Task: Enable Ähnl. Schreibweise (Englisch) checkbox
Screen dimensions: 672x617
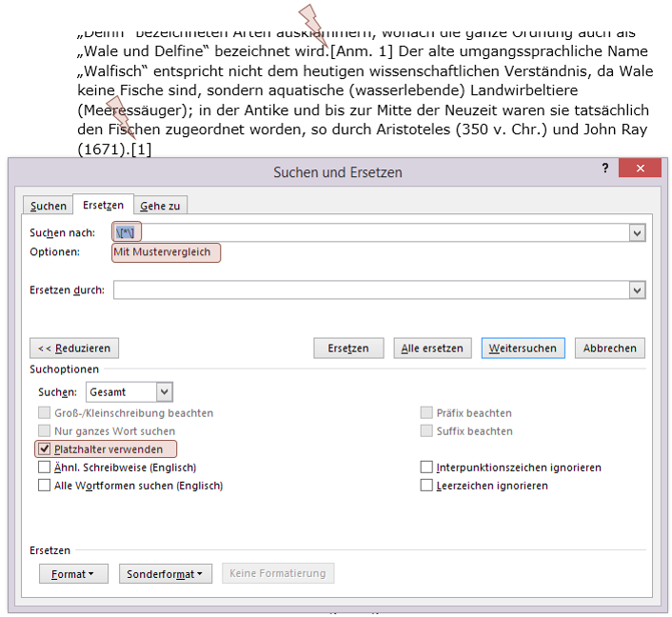Action: coord(44,468)
